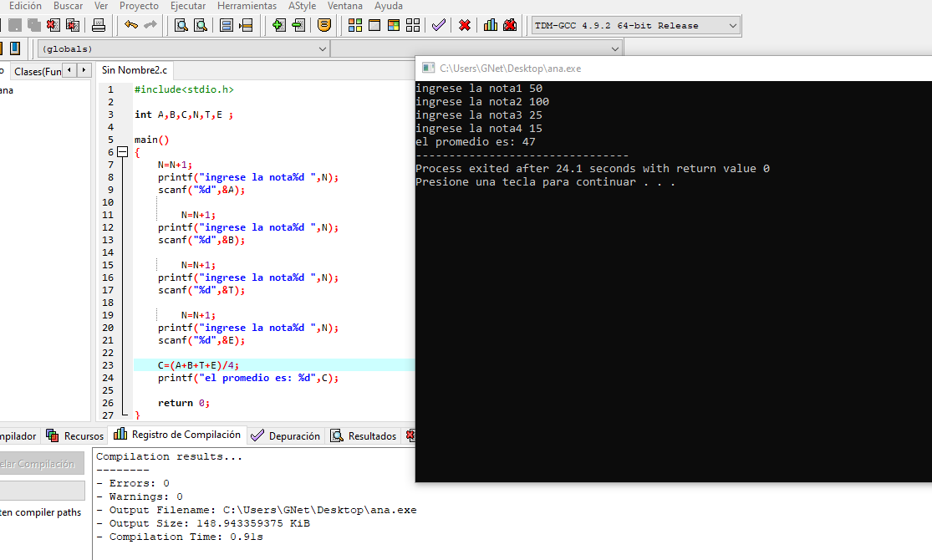Stop execution with the red X icon
This screenshot has width=932, height=560.
(x=465, y=25)
